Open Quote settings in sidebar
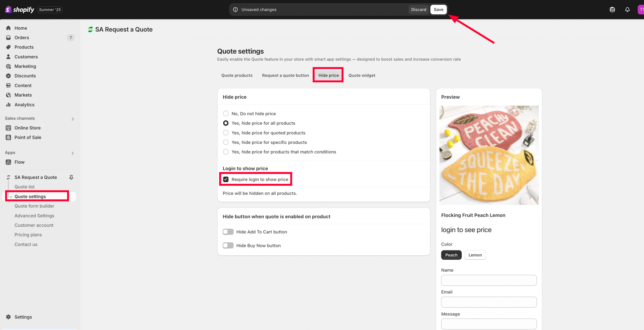The height and width of the screenshot is (330, 644). coord(30,196)
